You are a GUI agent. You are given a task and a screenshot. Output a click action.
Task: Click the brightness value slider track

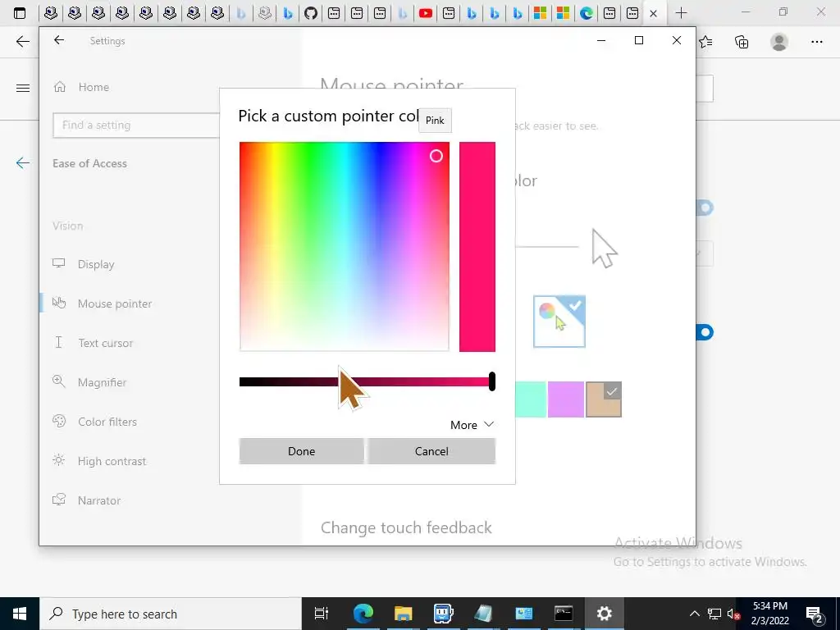(x=365, y=381)
